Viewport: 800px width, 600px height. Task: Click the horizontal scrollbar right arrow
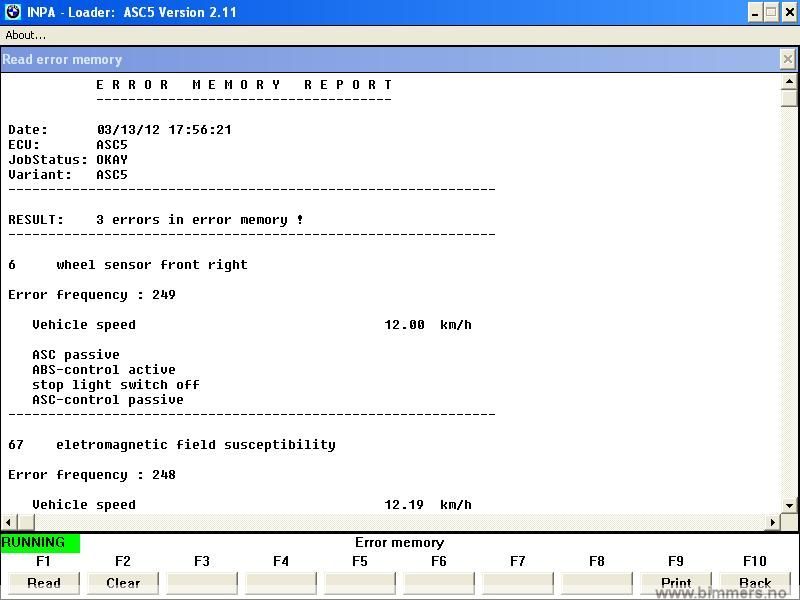click(x=772, y=522)
